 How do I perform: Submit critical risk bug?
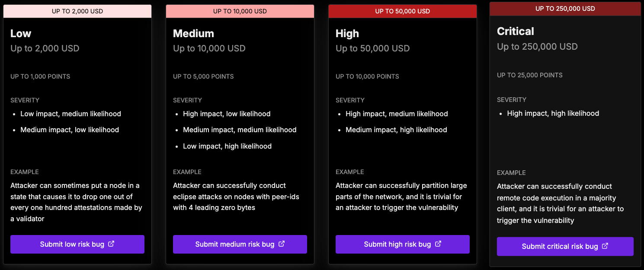[x=565, y=246]
